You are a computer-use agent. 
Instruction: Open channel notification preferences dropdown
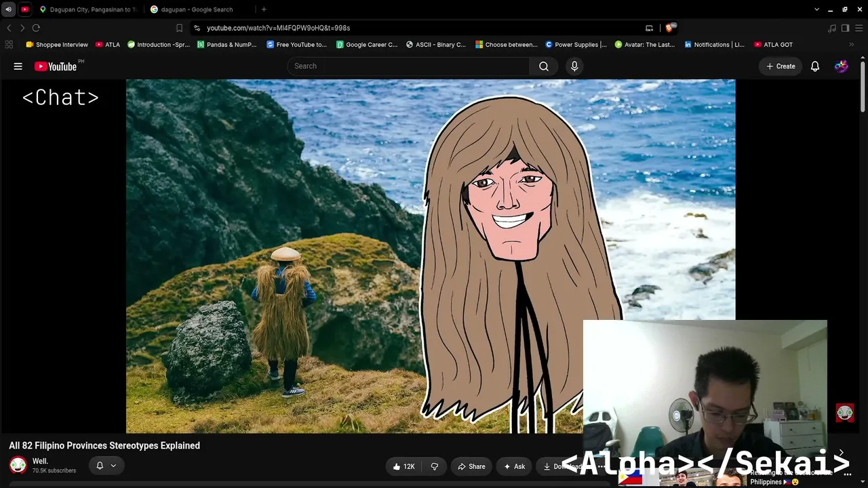point(106,466)
